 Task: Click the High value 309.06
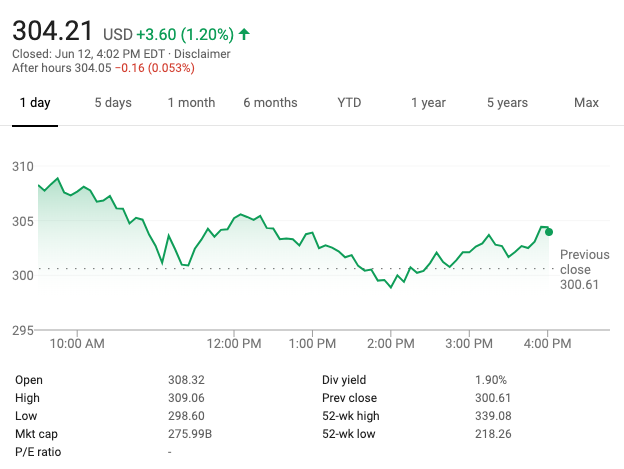pyautogui.click(x=186, y=398)
